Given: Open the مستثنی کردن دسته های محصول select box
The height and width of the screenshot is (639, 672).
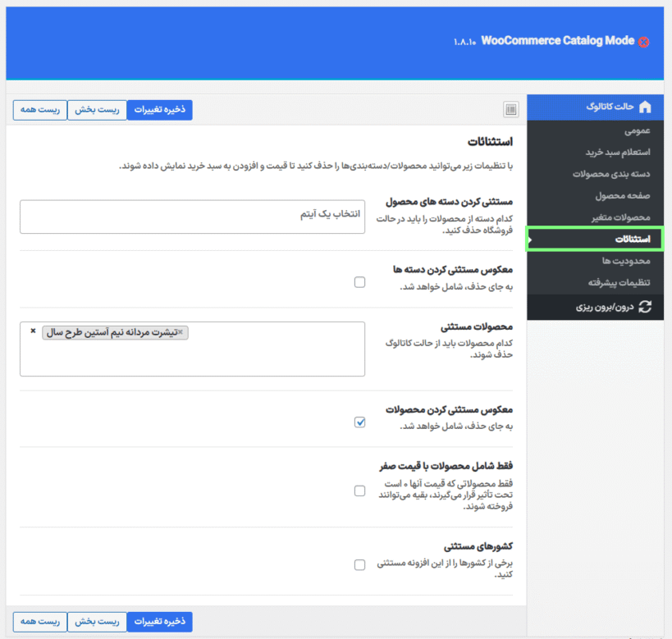Looking at the screenshot, I should pyautogui.click(x=193, y=217).
